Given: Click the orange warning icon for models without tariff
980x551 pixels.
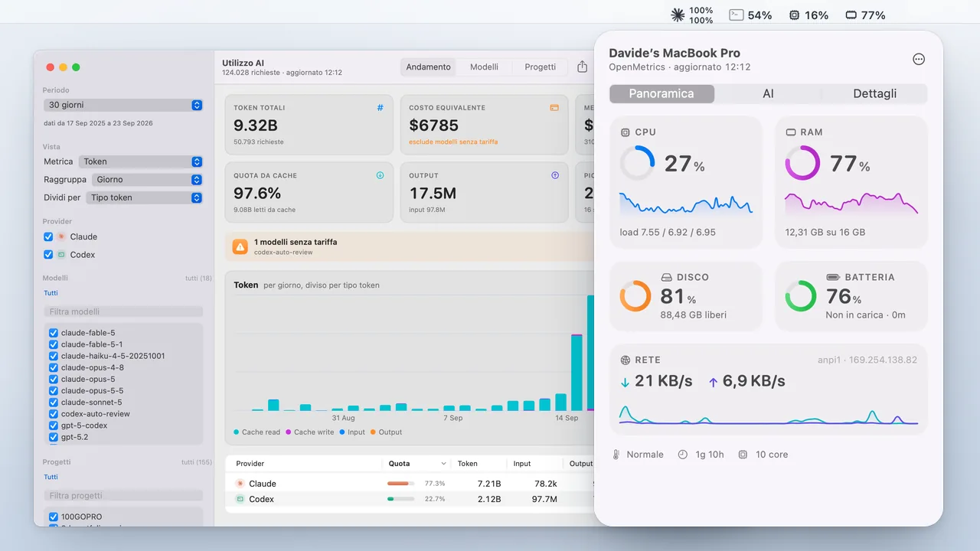Looking at the screenshot, I should (x=240, y=246).
